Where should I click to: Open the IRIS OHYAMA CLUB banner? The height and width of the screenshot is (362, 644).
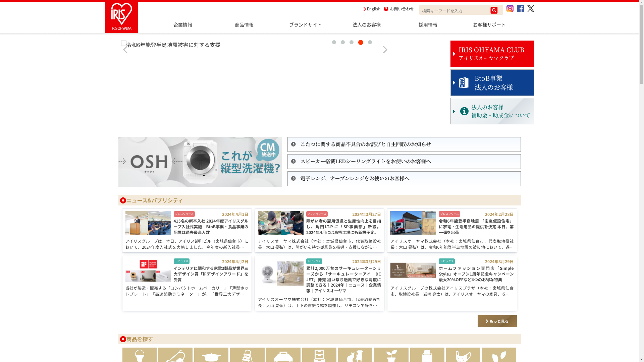point(492,54)
